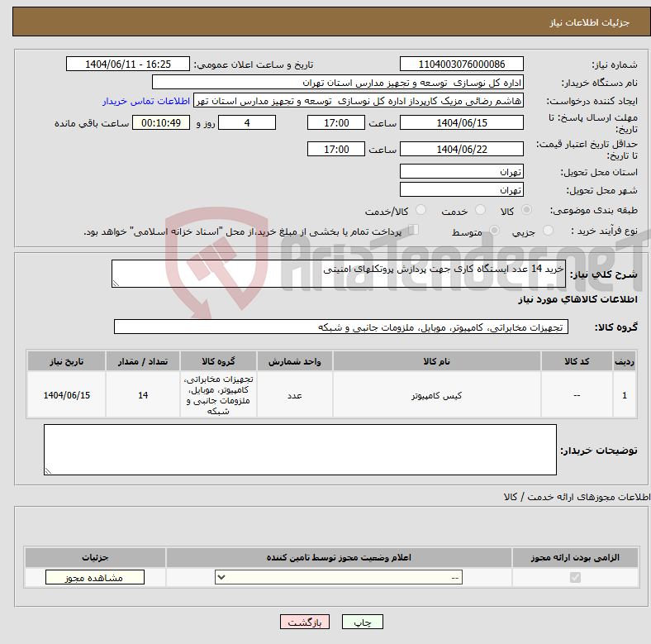Select the جزیی purchase type radio
Viewport: 651px width, 644px height.
tap(548, 230)
